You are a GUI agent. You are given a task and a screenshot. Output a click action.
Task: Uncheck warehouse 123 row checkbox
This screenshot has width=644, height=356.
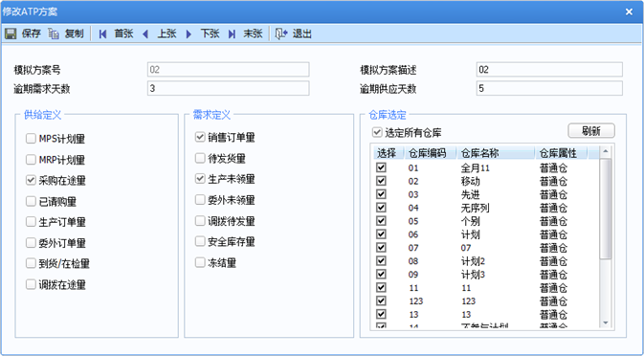click(x=381, y=300)
